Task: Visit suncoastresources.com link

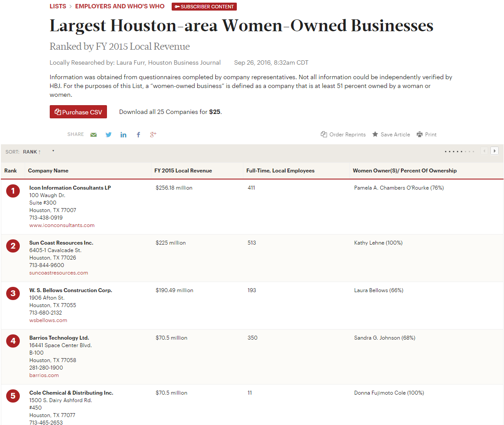Action: click(59, 273)
